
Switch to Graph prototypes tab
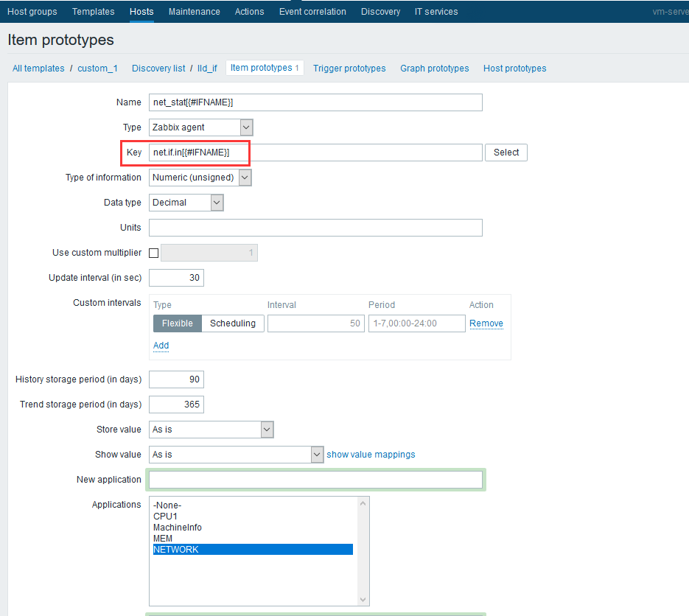click(x=434, y=68)
